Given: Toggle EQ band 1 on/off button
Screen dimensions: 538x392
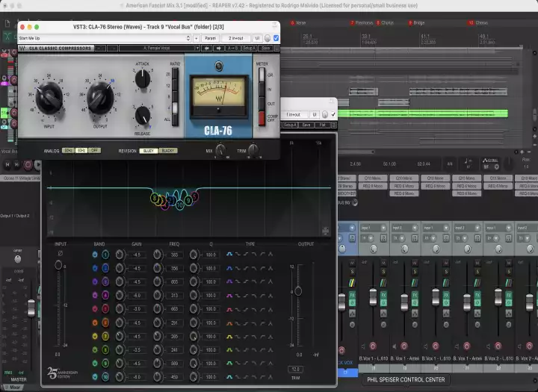Looking at the screenshot, I should tap(95, 255).
